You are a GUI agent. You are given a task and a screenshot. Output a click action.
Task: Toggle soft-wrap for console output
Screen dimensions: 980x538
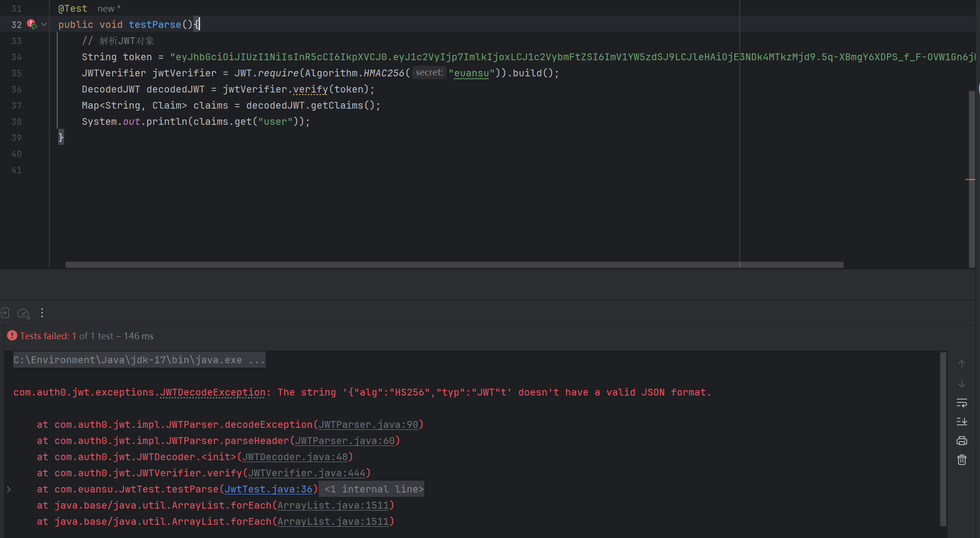[961, 403]
